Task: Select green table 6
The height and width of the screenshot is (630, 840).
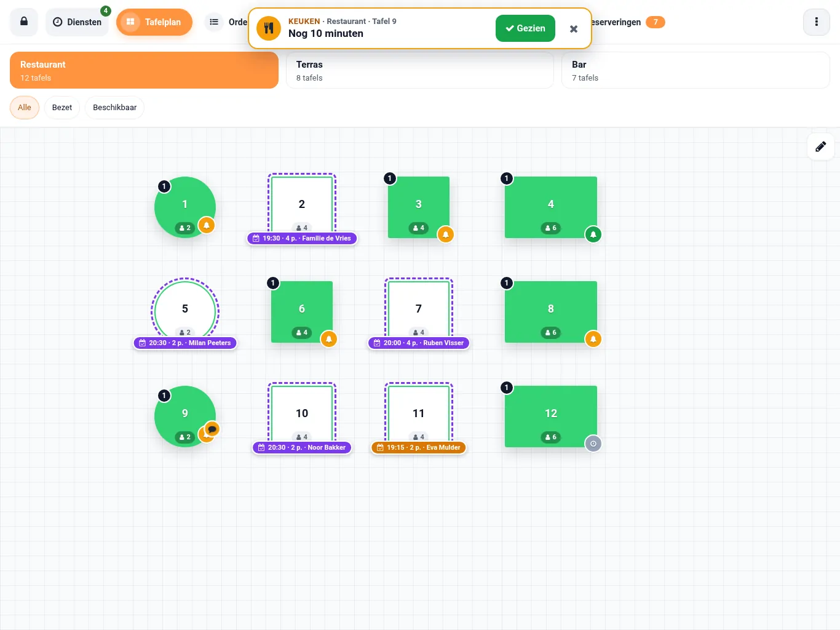Action: (x=302, y=312)
